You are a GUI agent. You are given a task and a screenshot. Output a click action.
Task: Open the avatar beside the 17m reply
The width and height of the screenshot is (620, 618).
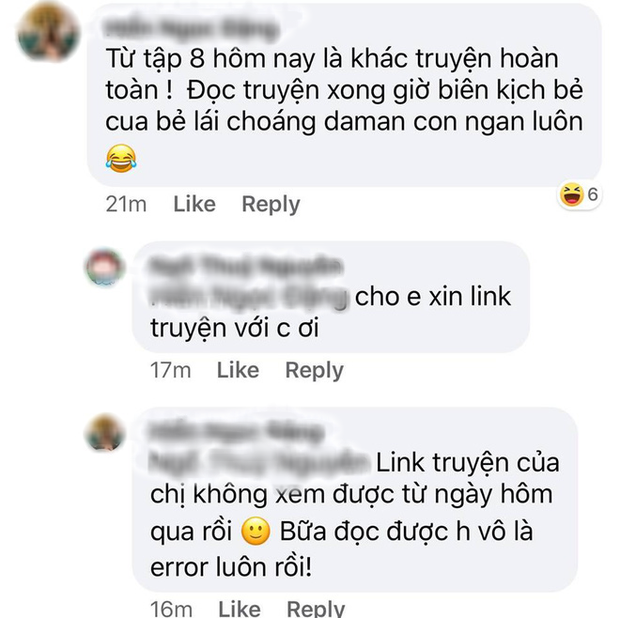(105, 267)
